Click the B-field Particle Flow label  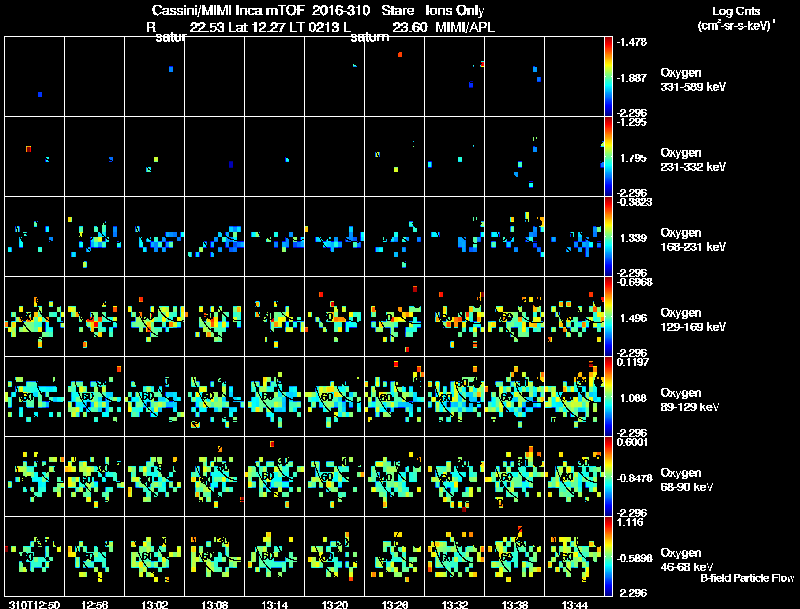[747, 578]
